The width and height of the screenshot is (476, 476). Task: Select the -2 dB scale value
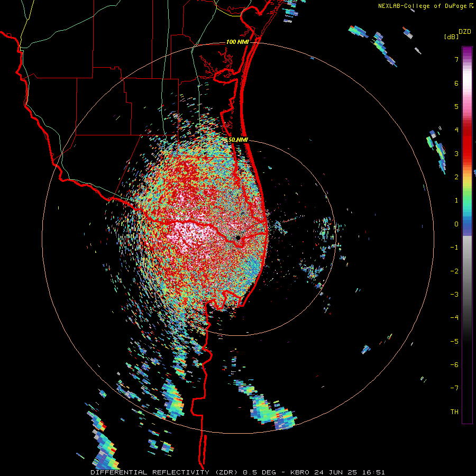click(x=454, y=271)
